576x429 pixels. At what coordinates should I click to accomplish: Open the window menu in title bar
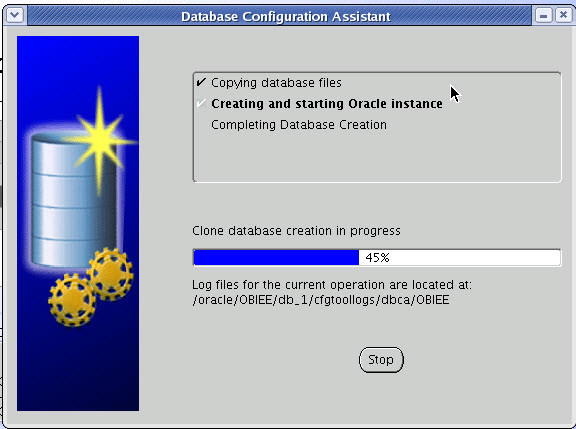[15, 16]
